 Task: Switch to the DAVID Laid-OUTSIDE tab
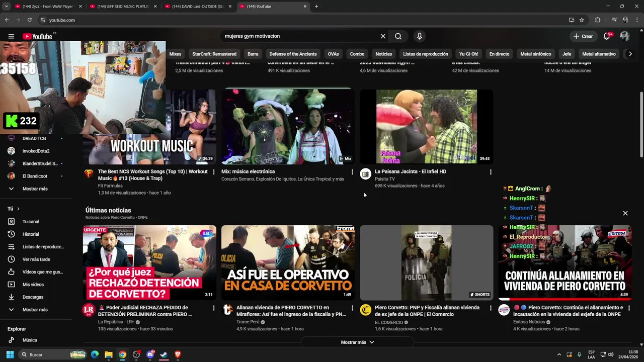tap(197, 7)
